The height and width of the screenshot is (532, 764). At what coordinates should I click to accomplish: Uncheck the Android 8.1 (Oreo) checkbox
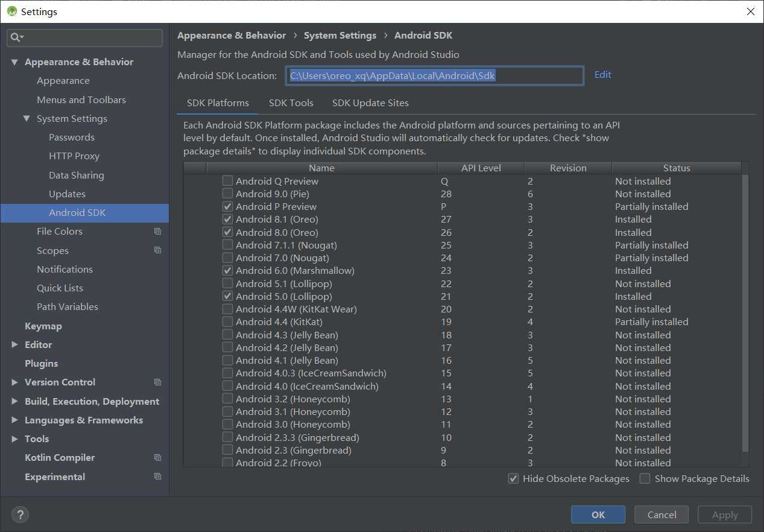227,220
